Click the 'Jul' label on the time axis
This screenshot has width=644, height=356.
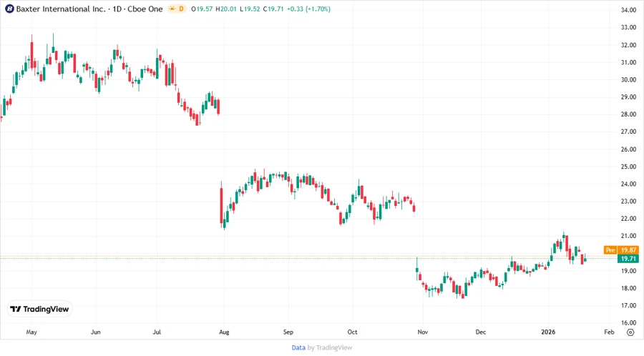click(157, 332)
